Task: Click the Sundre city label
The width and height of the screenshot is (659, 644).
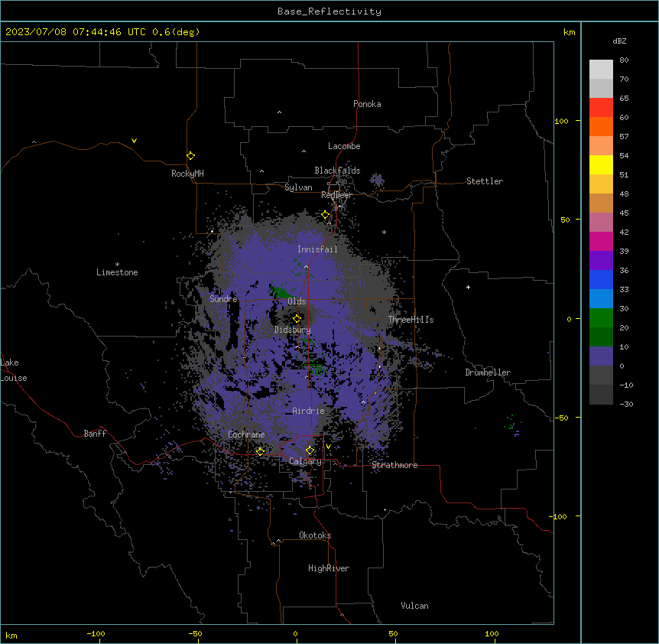Action: coord(223,299)
